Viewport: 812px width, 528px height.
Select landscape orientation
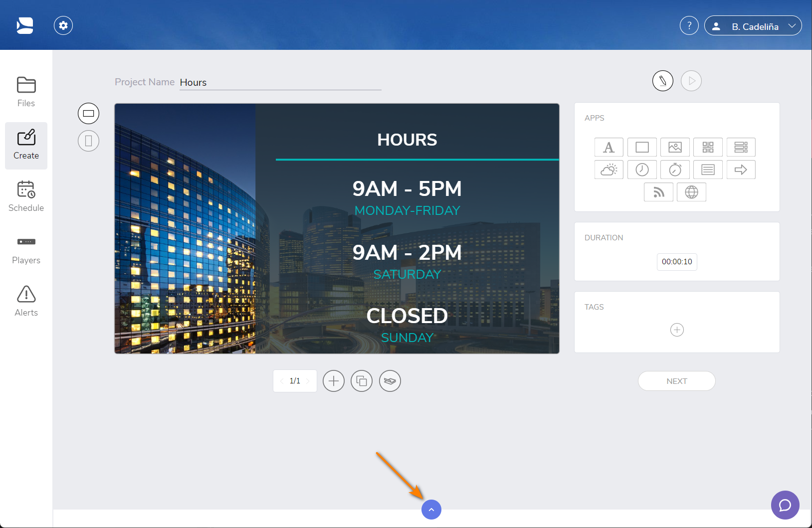88,114
